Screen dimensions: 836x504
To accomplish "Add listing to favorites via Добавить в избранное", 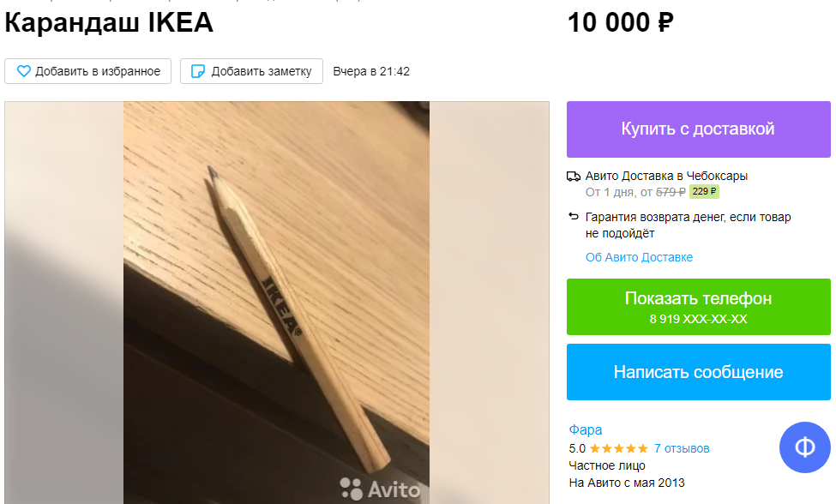I will (x=88, y=71).
